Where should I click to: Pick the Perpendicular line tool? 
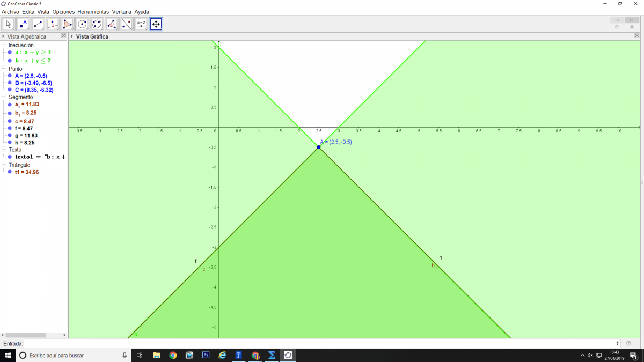[x=53, y=24]
